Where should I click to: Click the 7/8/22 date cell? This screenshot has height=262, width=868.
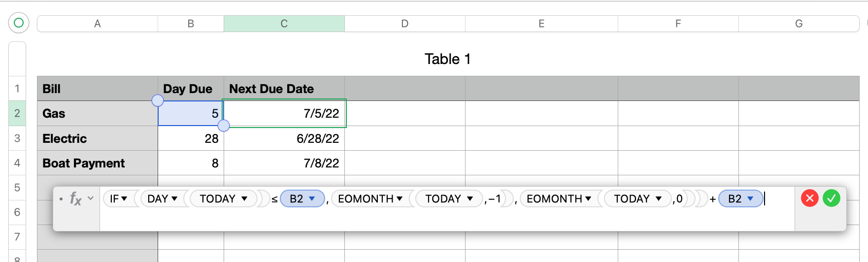pyautogui.click(x=284, y=163)
